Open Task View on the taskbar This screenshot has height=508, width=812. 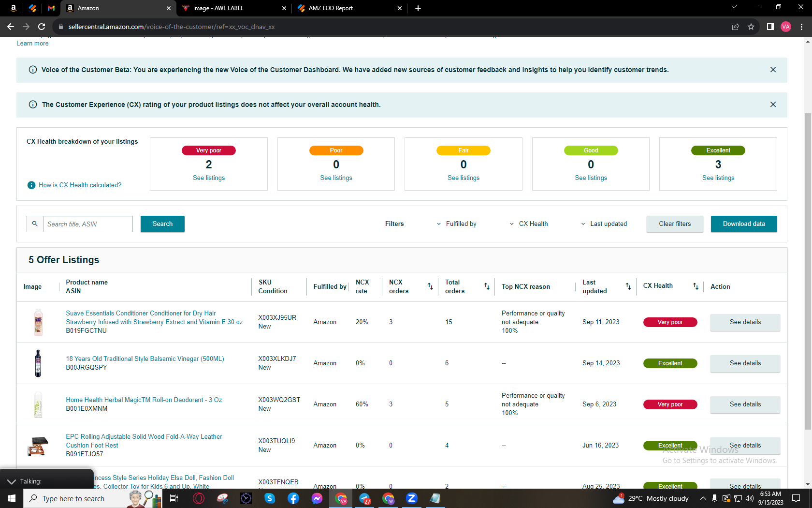174,498
